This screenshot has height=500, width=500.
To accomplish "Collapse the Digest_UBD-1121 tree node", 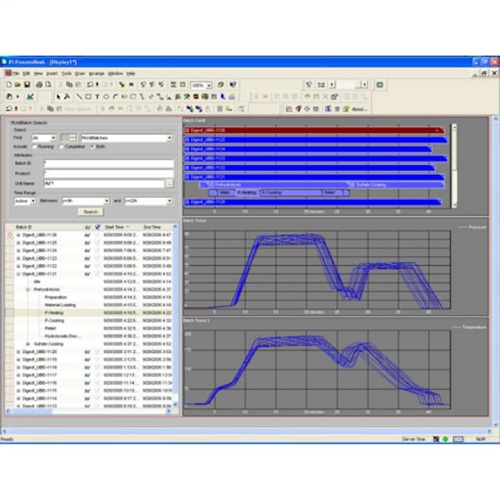I will (18, 274).
